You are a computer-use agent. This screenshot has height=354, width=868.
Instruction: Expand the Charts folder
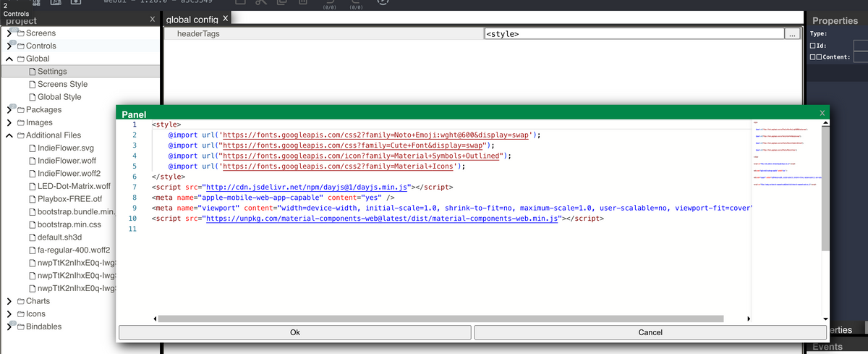9,301
